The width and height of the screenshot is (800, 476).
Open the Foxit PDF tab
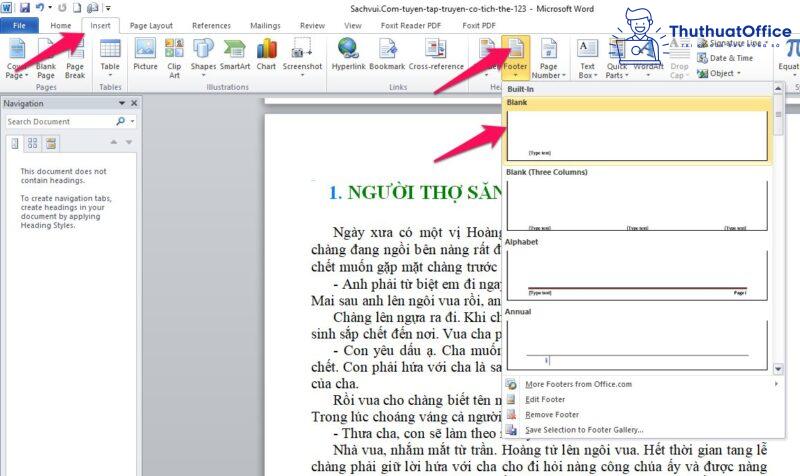tap(479, 26)
